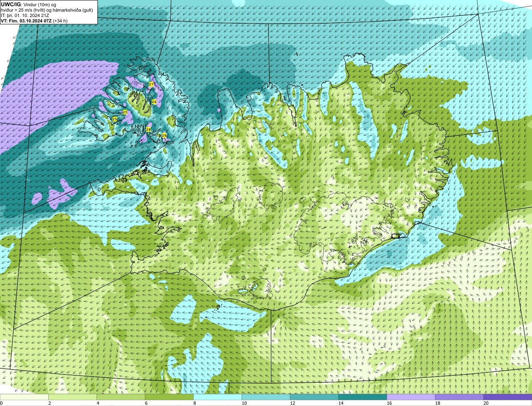Select the 2–4 m/s light green legend swatch
Viewport: 532px width, 406px height.
coord(73,397)
